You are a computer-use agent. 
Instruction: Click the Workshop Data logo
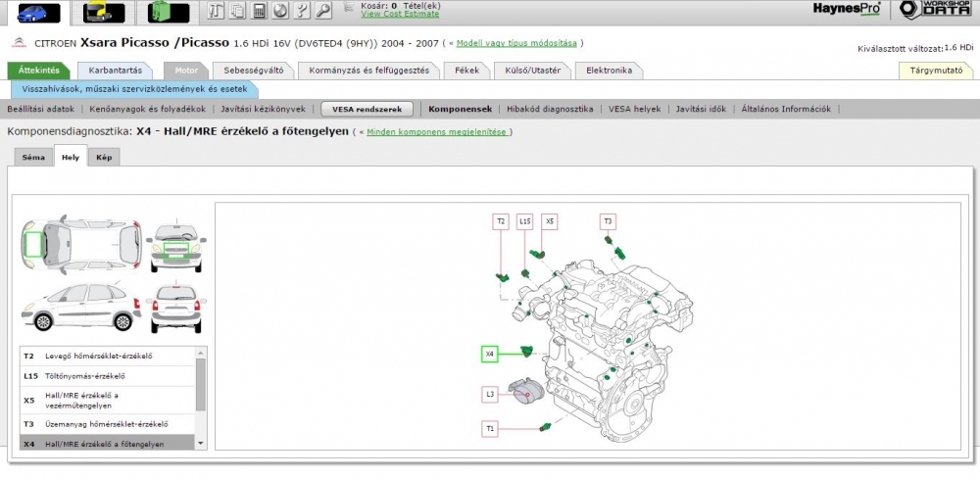click(x=935, y=10)
